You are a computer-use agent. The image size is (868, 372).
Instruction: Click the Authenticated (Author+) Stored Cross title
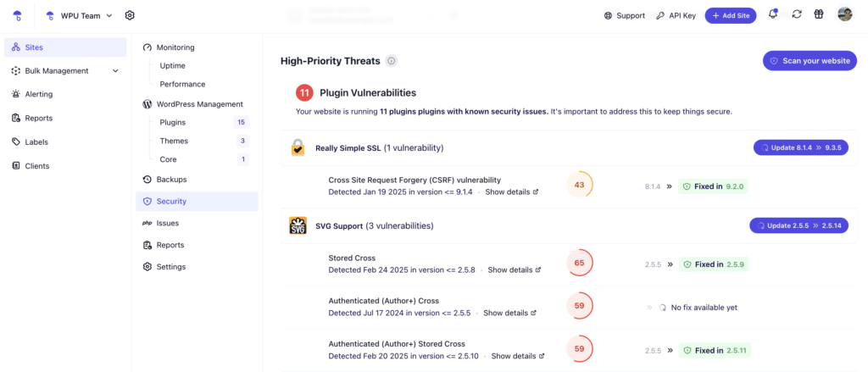click(397, 344)
